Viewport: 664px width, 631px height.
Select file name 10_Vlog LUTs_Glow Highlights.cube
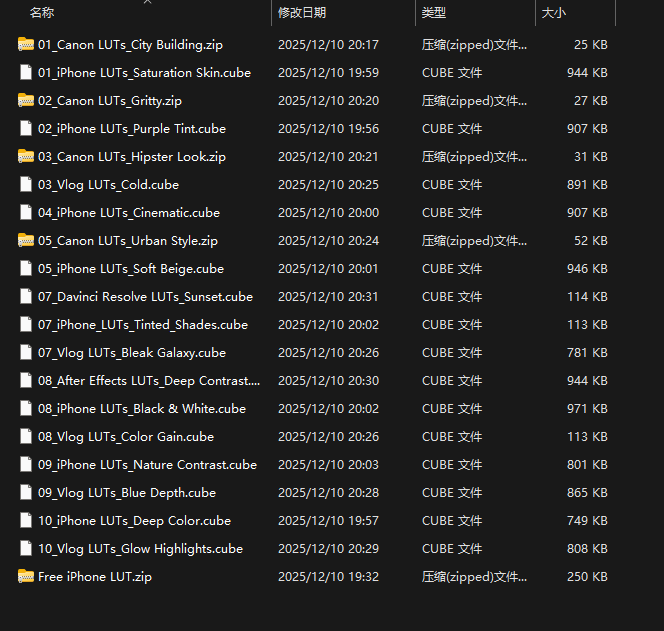141,549
